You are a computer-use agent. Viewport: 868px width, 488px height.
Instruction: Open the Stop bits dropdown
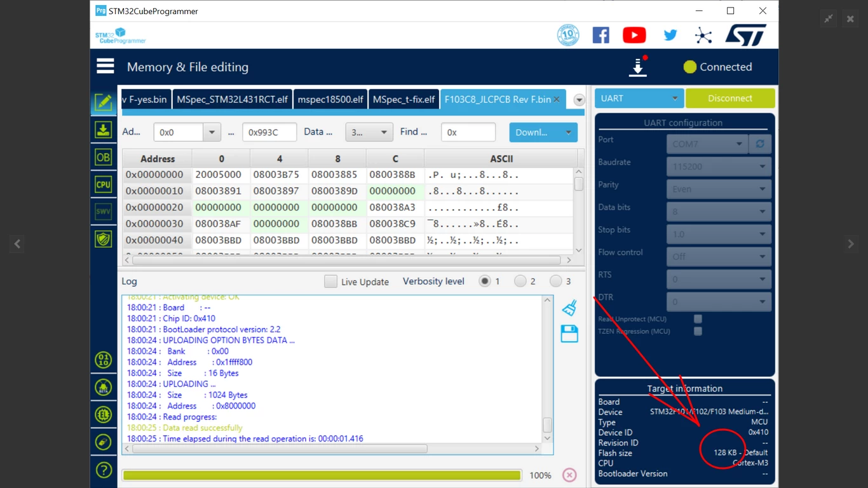pos(719,234)
